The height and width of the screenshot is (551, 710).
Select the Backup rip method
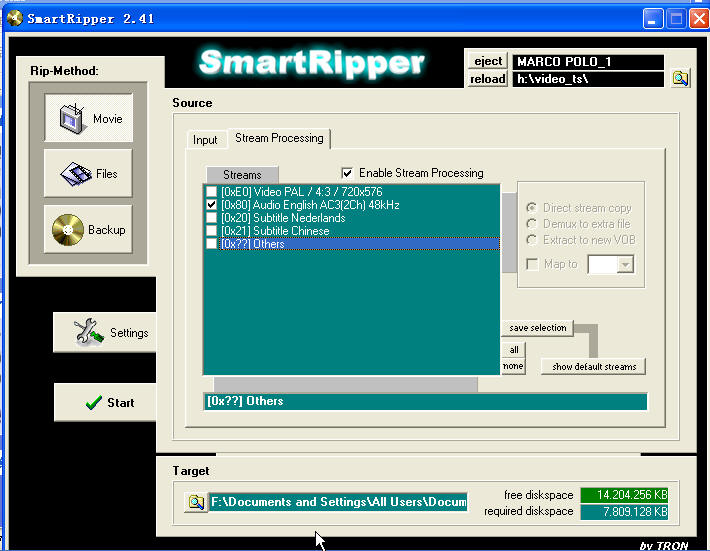tap(89, 229)
